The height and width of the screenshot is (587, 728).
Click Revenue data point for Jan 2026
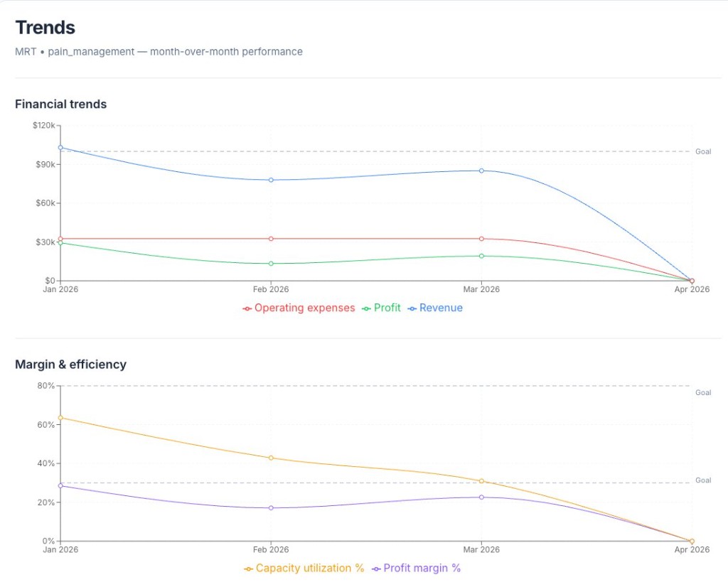[x=60, y=148]
